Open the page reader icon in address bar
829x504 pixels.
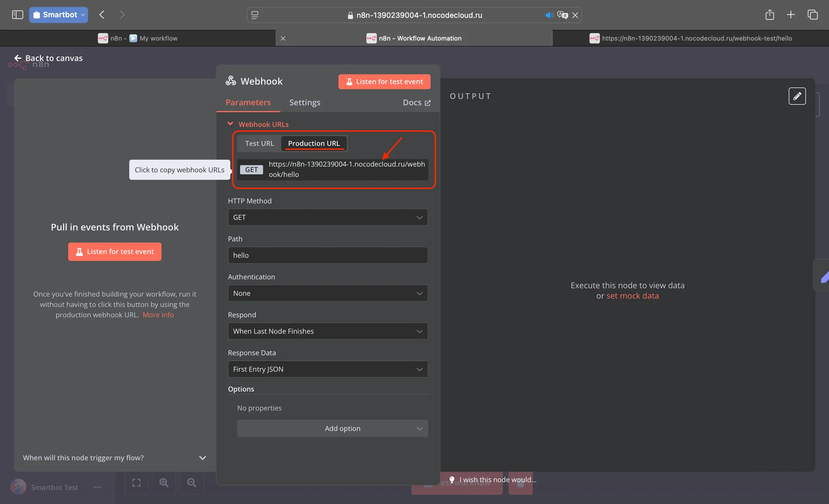[255, 15]
